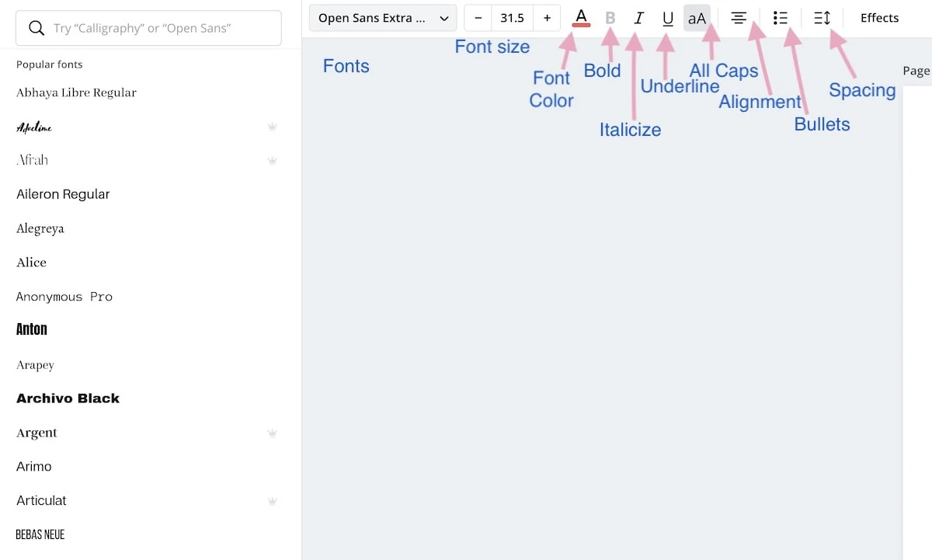Toggle the All Caps aA button
The image size is (932, 560).
697,18
